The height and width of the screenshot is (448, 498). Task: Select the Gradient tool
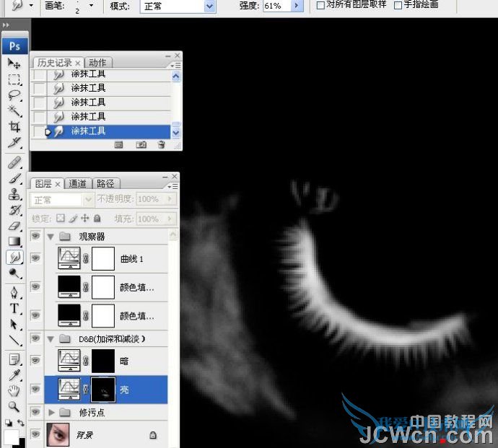click(14, 242)
